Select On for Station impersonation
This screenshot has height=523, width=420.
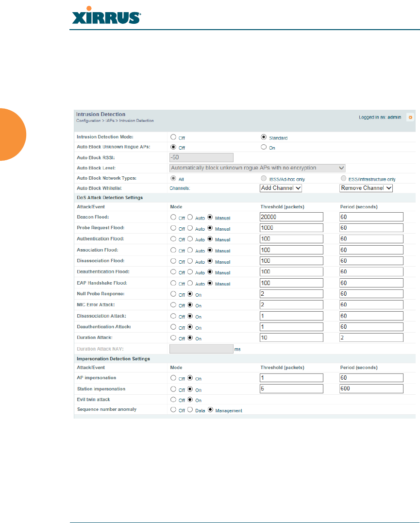point(190,389)
